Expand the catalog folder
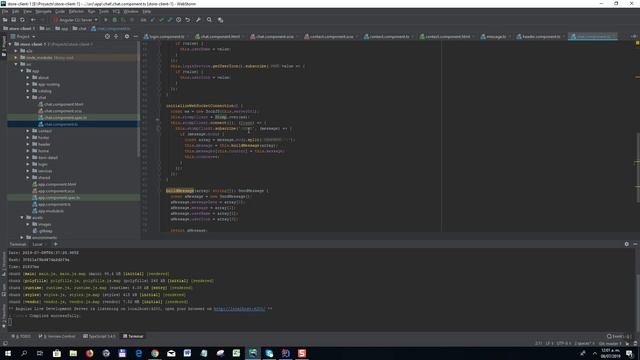This screenshot has width=640, height=360. [28, 91]
